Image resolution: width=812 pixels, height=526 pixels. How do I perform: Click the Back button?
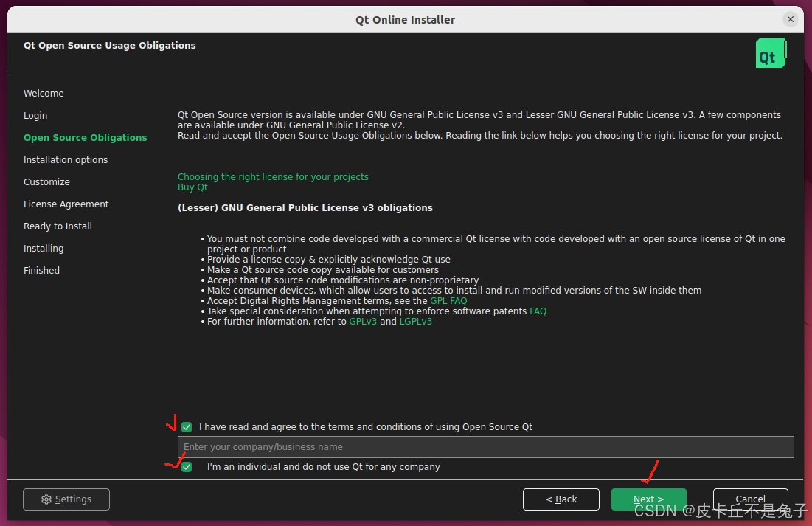coord(561,499)
